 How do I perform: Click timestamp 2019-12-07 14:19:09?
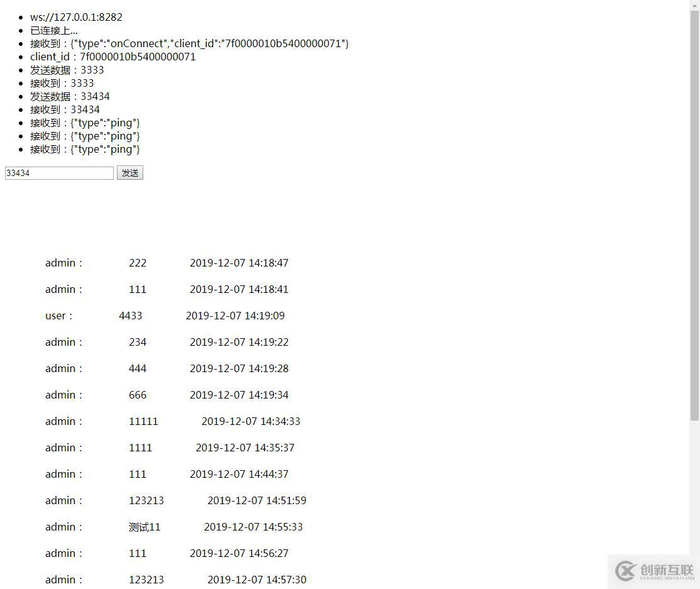[235, 316]
